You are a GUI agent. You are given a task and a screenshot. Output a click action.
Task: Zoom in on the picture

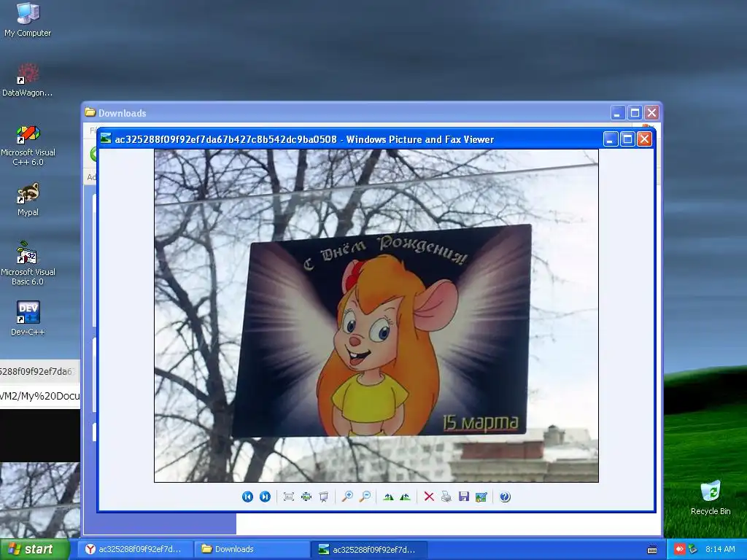pos(347,497)
